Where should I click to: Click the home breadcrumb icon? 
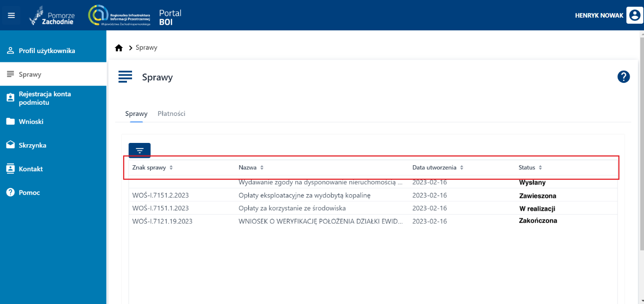[119, 48]
